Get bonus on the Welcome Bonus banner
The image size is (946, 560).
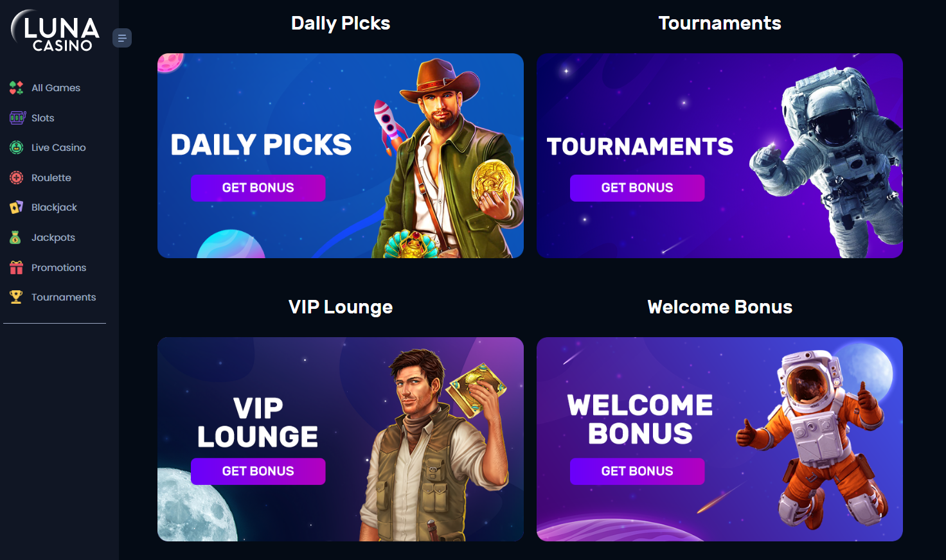[638, 471]
